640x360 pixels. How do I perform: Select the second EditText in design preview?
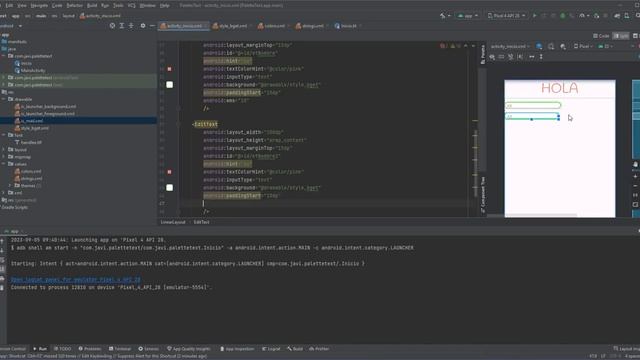(x=532, y=117)
